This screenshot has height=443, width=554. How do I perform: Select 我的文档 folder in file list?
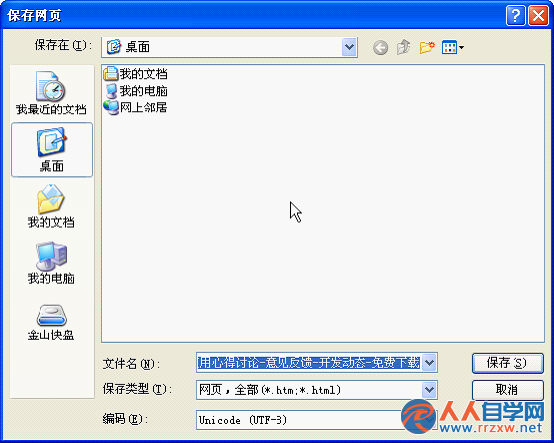pyautogui.click(x=136, y=74)
